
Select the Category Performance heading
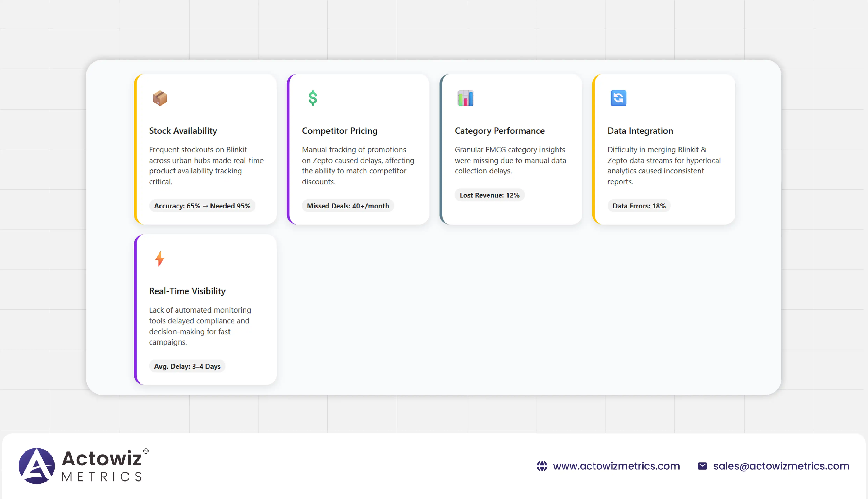click(x=499, y=131)
